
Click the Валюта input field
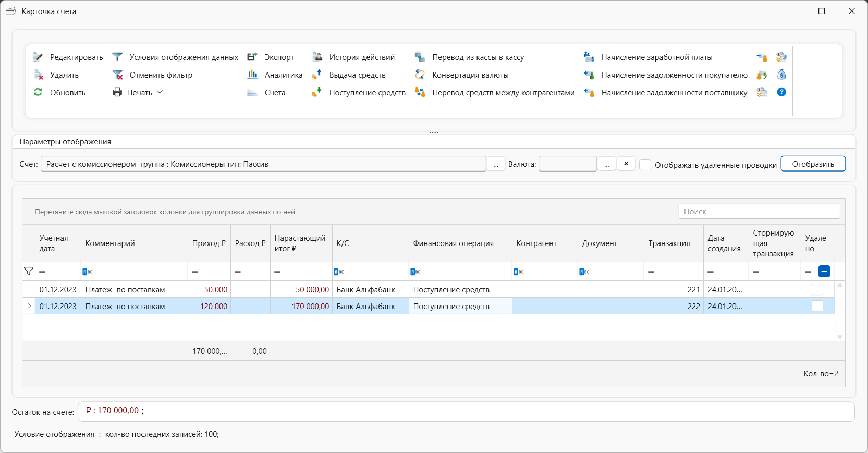tap(567, 164)
